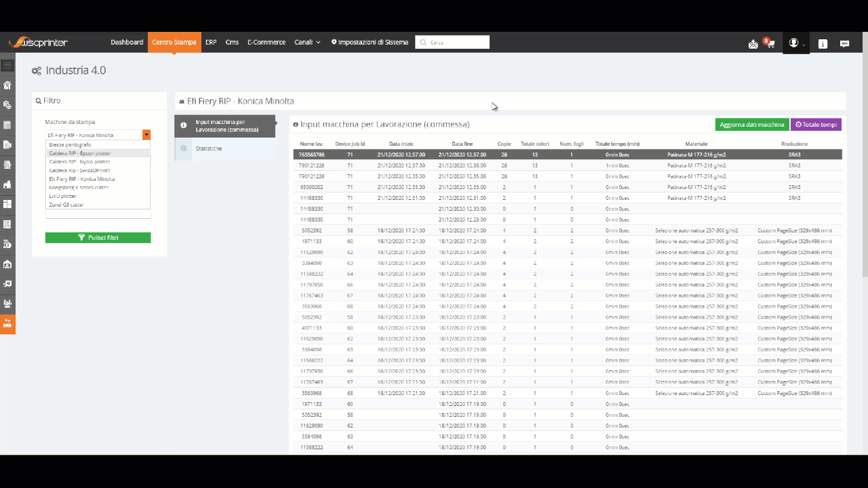868x488 pixels.
Task: Toggle the machine select orange arrow
Action: pyautogui.click(x=146, y=135)
